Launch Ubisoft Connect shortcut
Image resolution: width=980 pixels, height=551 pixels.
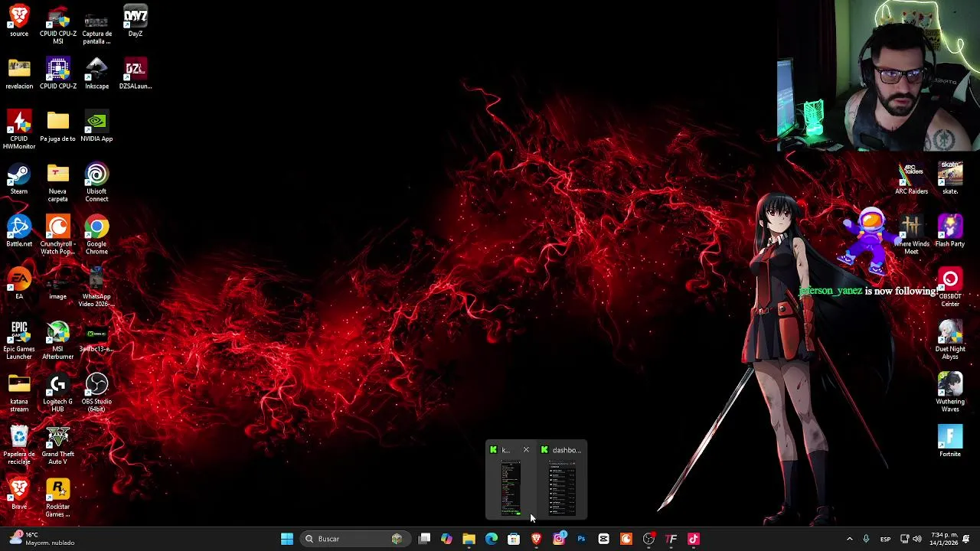pyautogui.click(x=96, y=182)
